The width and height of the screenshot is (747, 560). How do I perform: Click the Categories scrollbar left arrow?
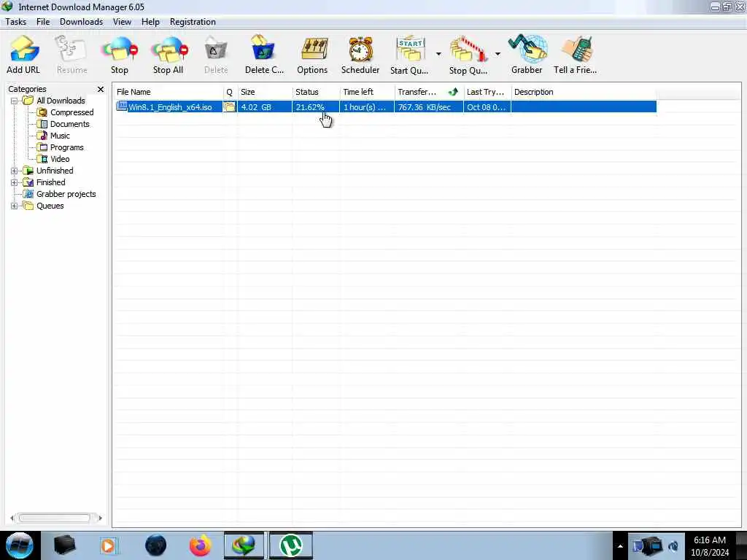pyautogui.click(x=12, y=518)
